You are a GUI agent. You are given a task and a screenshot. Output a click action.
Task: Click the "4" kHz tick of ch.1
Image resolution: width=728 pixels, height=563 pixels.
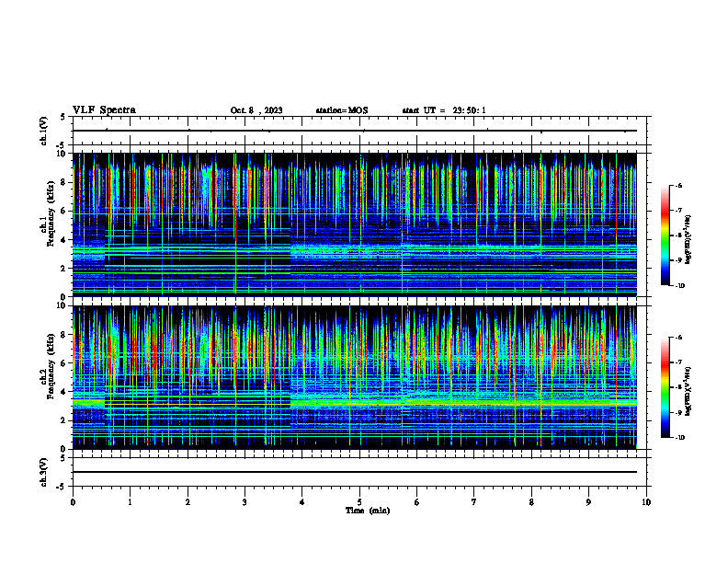click(x=64, y=240)
